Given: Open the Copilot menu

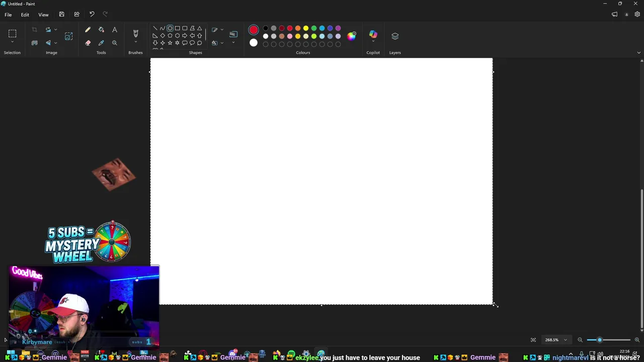Looking at the screenshot, I should pyautogui.click(x=373, y=36).
